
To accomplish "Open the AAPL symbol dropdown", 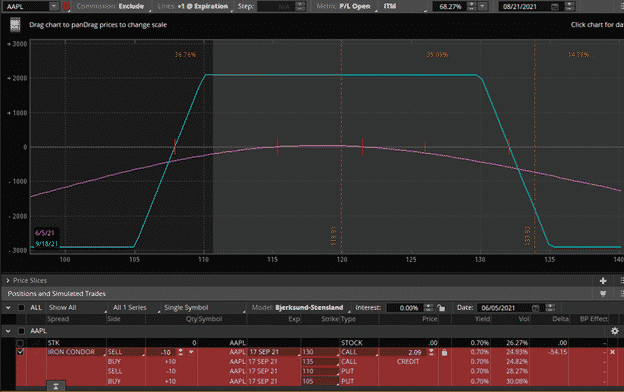I will tap(54, 6).
